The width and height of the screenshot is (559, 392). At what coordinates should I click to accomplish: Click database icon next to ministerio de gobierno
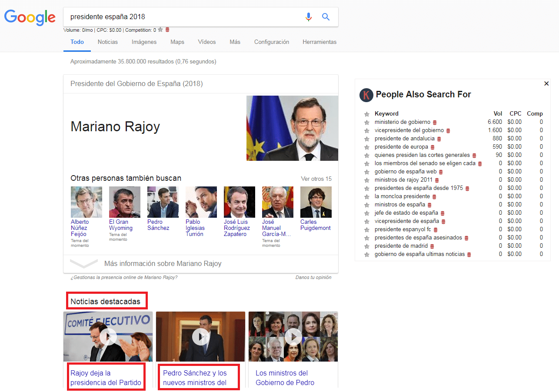434,123
